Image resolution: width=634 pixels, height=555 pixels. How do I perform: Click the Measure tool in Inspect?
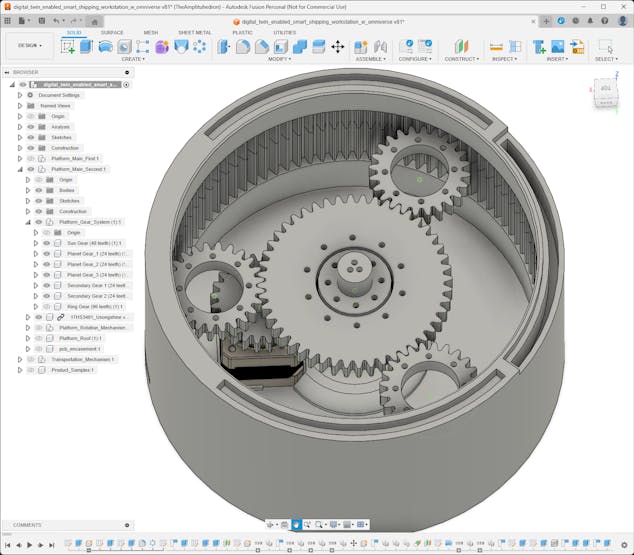coord(496,46)
